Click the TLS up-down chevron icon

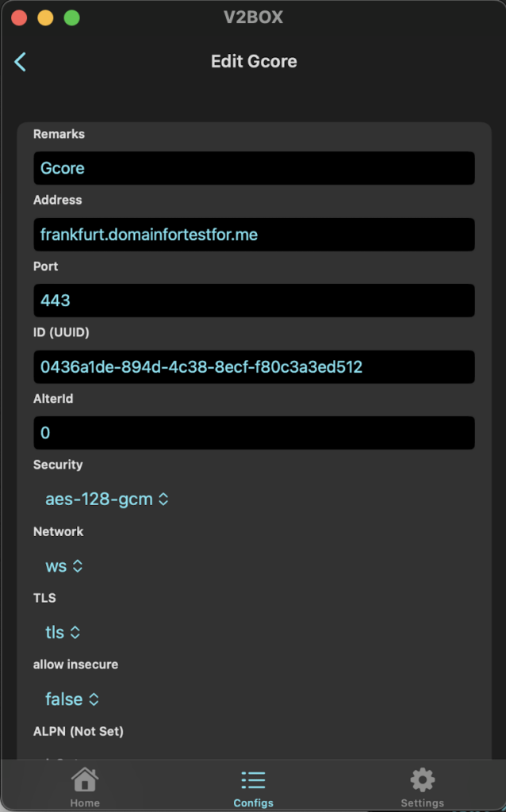coord(75,632)
